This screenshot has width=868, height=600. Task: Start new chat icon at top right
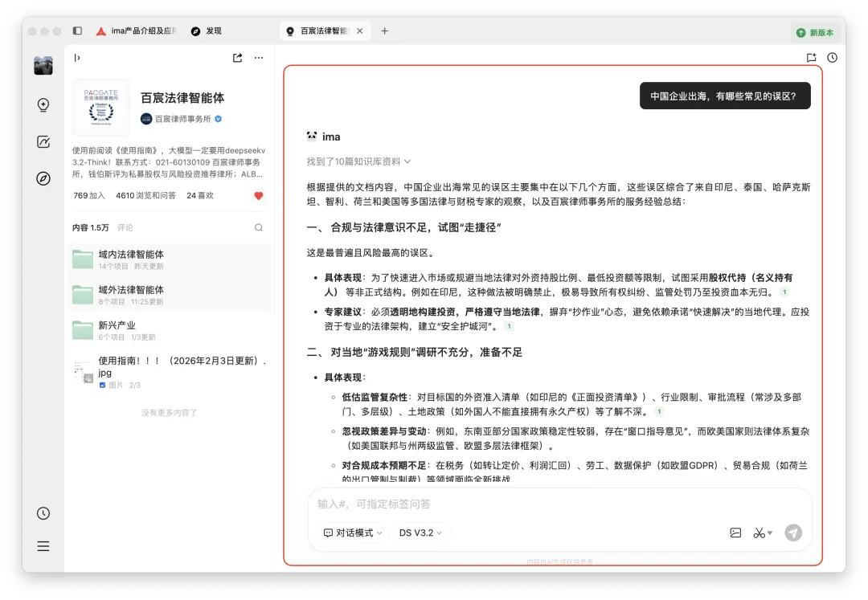coord(812,58)
